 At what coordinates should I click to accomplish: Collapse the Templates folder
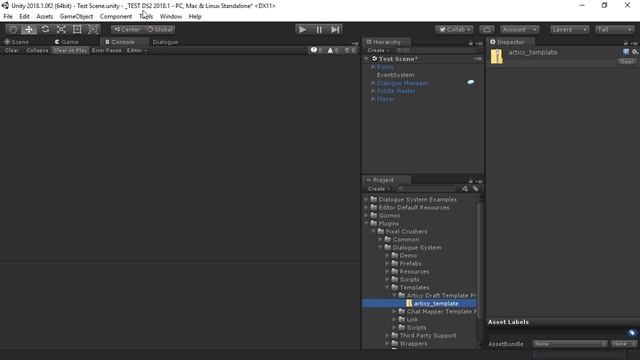tap(387, 287)
